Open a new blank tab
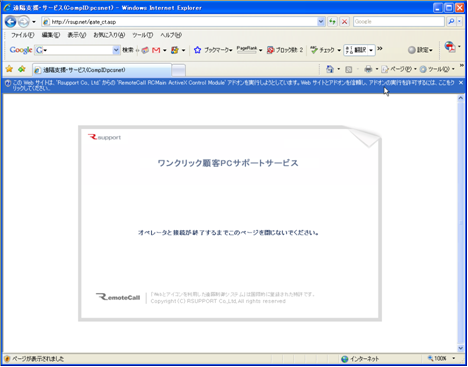468x367 pixels. coord(179,70)
